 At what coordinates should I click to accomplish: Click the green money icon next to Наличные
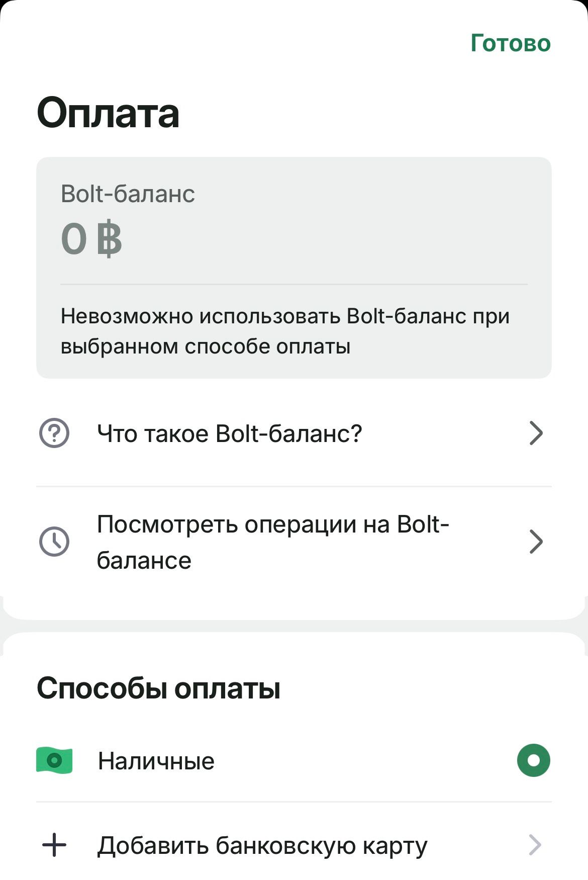(x=55, y=761)
